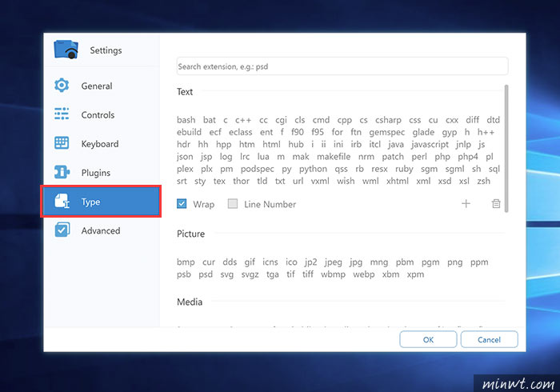Screen dimensions: 560x392
Task: Focus the Search extension field
Action: coord(342,66)
